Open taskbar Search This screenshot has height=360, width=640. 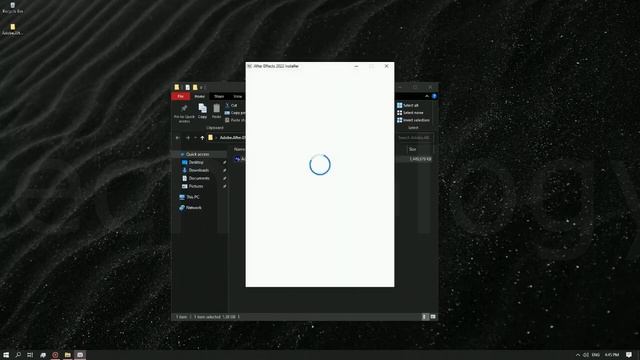point(18,355)
